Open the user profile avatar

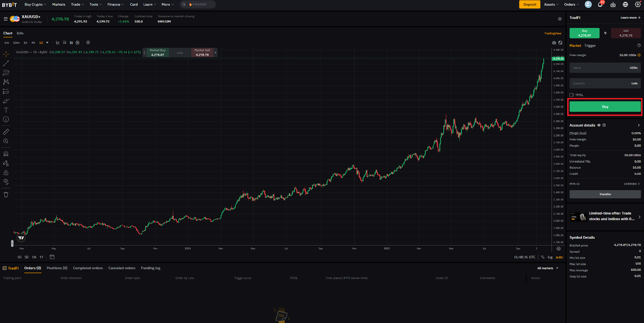pyautogui.click(x=588, y=4)
